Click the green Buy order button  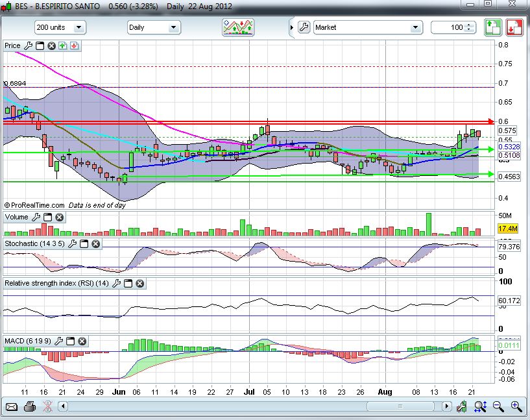493,27
